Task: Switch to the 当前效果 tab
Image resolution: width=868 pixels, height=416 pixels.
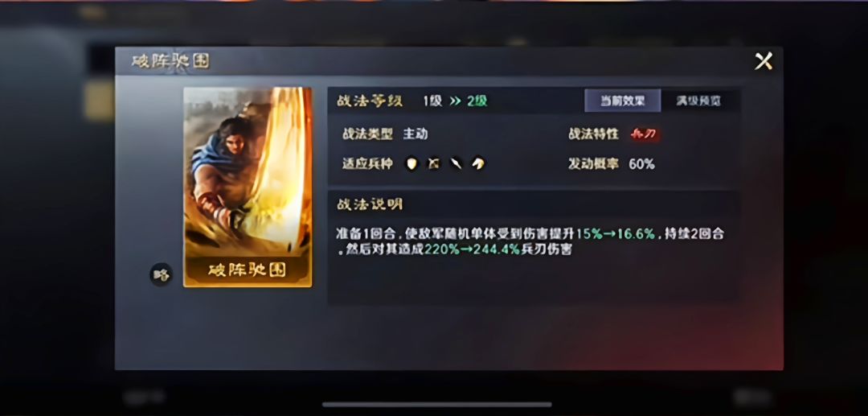Action: (x=623, y=101)
